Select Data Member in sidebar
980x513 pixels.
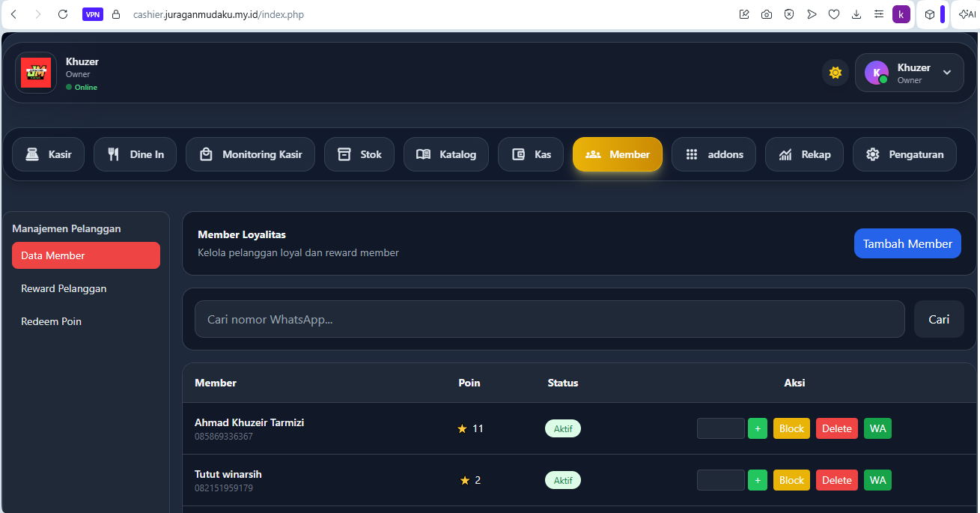pyautogui.click(x=86, y=255)
